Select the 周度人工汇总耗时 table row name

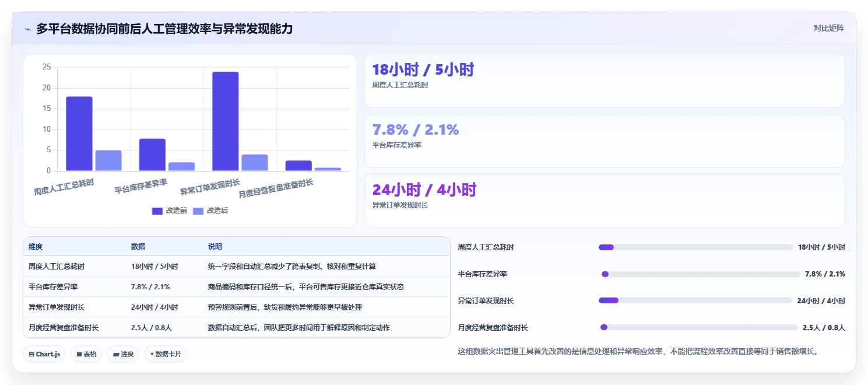pyautogui.click(x=57, y=266)
